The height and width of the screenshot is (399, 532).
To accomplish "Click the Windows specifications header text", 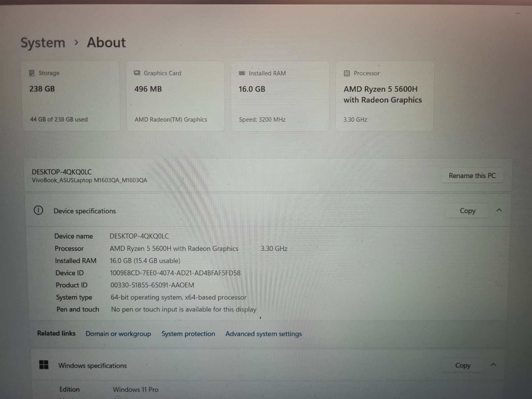I will (x=92, y=365).
